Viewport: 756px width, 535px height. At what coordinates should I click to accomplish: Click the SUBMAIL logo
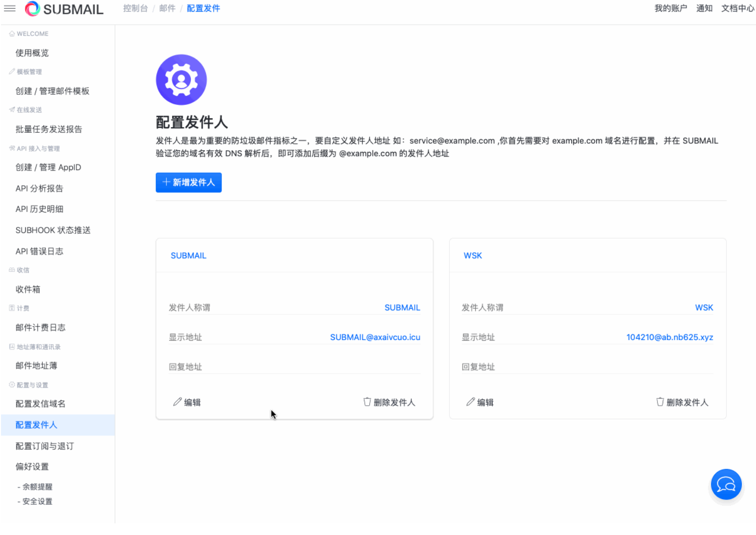[64, 9]
